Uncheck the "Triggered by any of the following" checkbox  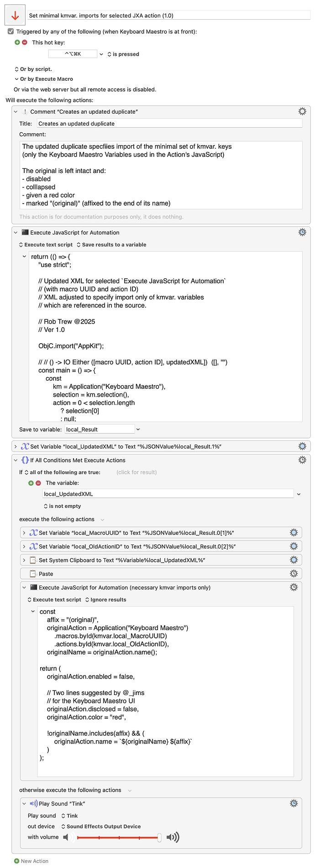pyautogui.click(x=10, y=31)
